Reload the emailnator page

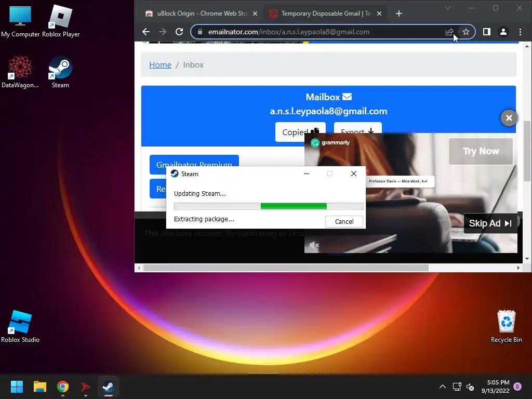pos(179,32)
